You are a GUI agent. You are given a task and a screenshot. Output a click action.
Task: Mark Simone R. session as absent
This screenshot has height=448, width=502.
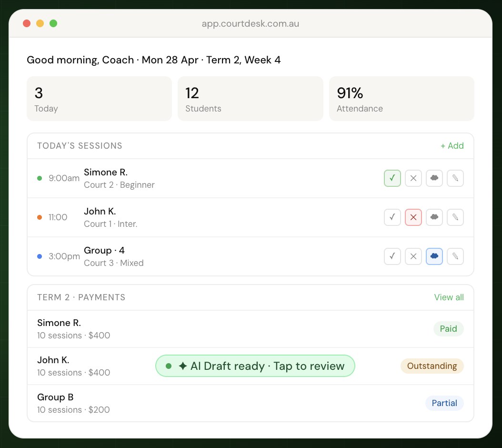click(x=413, y=178)
